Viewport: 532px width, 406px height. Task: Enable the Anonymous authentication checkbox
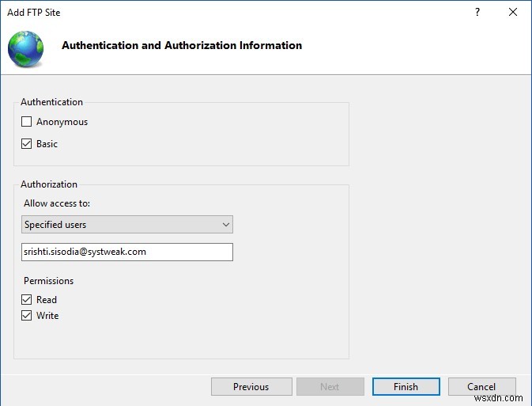point(26,122)
